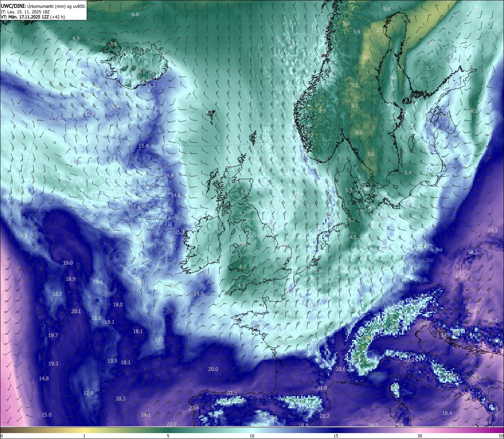504x439 pixels.
Task: Click the 21.8 map value
Action: point(322,388)
